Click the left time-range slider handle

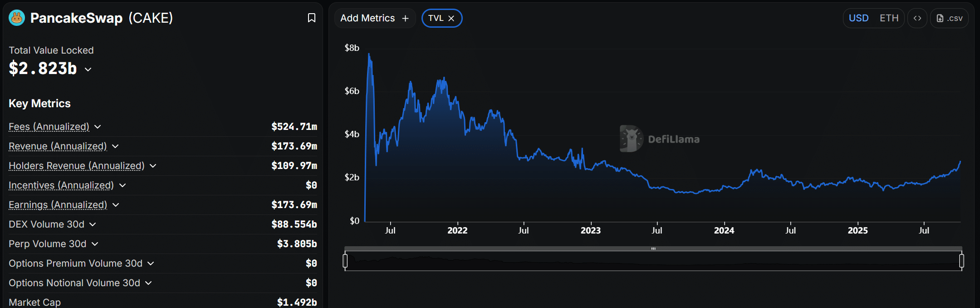point(345,261)
